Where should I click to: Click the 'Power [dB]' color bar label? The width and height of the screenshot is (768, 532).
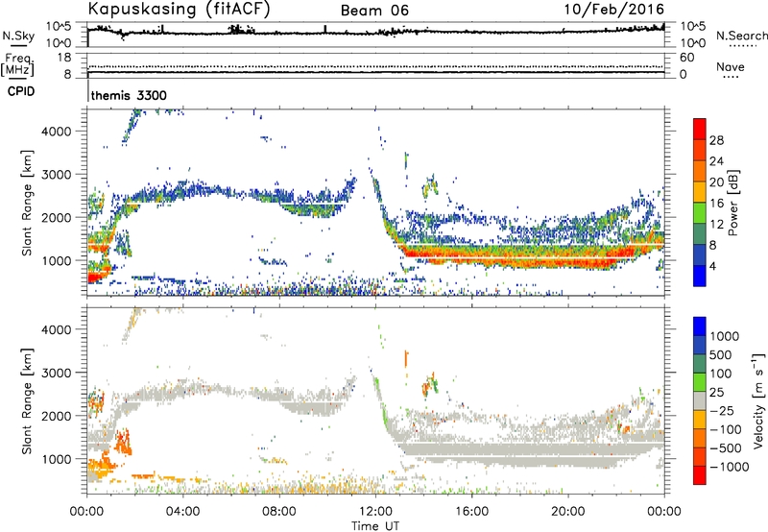pyautogui.click(x=732, y=203)
